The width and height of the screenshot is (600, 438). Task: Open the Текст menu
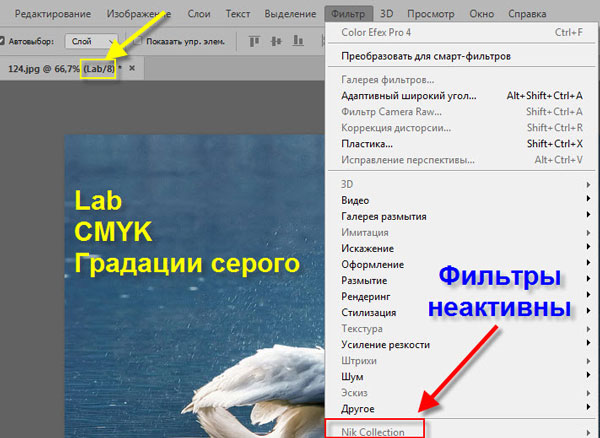click(238, 14)
